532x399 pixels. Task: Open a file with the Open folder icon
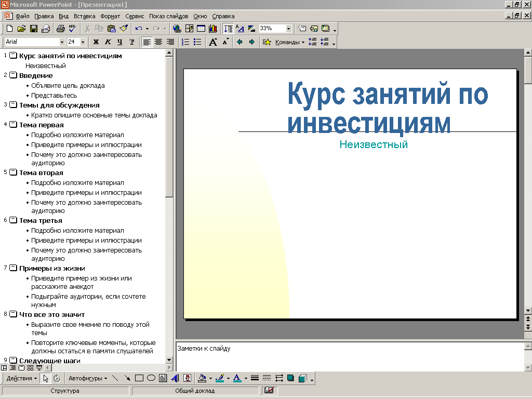[x=22, y=29]
